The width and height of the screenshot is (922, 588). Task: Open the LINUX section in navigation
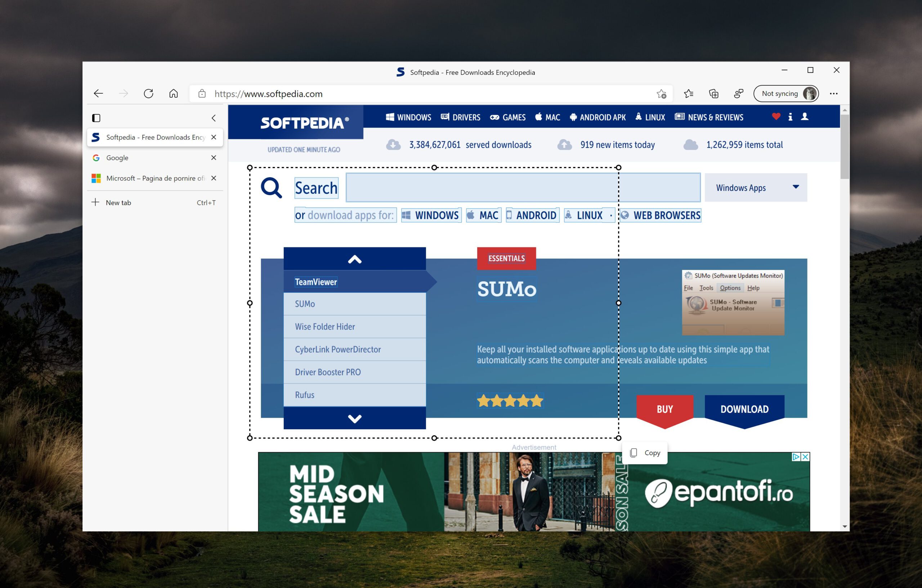pos(650,117)
